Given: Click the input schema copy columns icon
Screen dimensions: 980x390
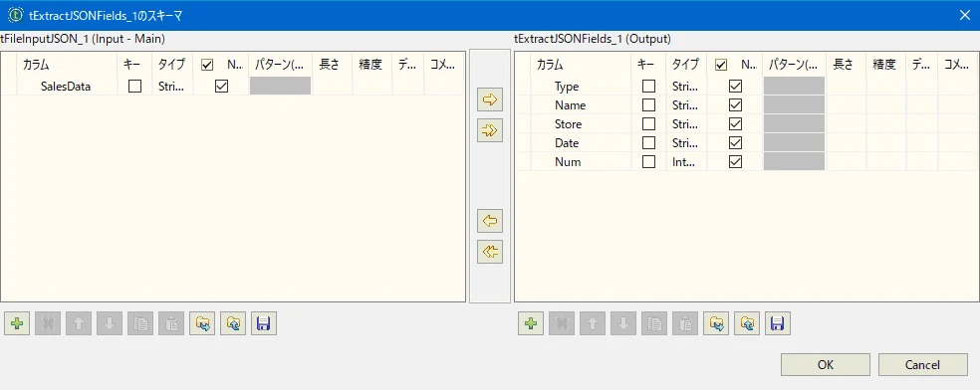Looking at the screenshot, I should 140,324.
